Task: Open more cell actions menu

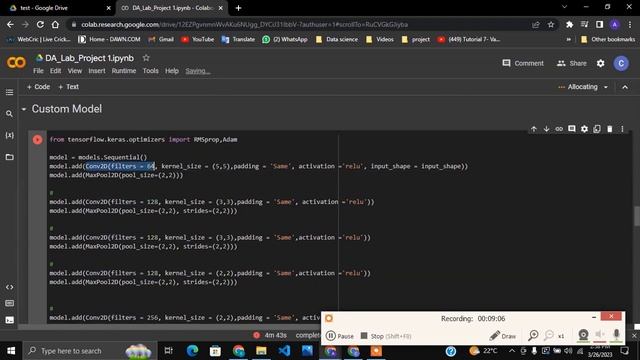Action: pyautogui.click(x=622, y=129)
